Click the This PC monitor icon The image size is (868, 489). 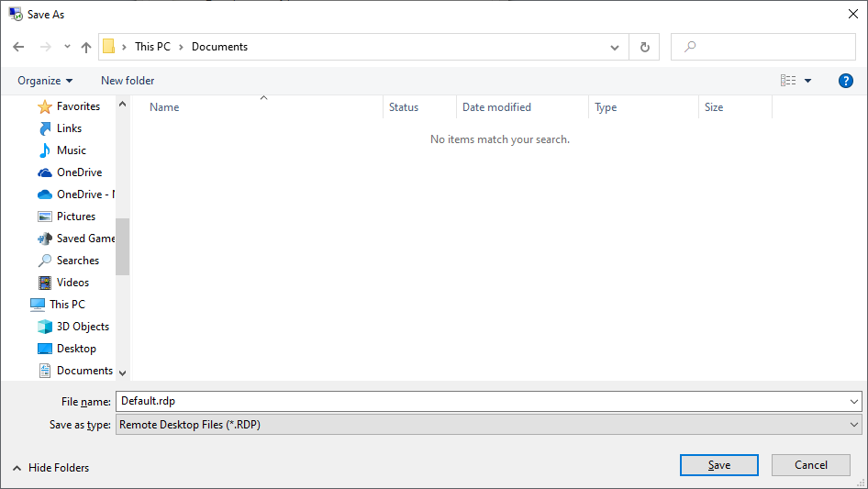(x=38, y=305)
